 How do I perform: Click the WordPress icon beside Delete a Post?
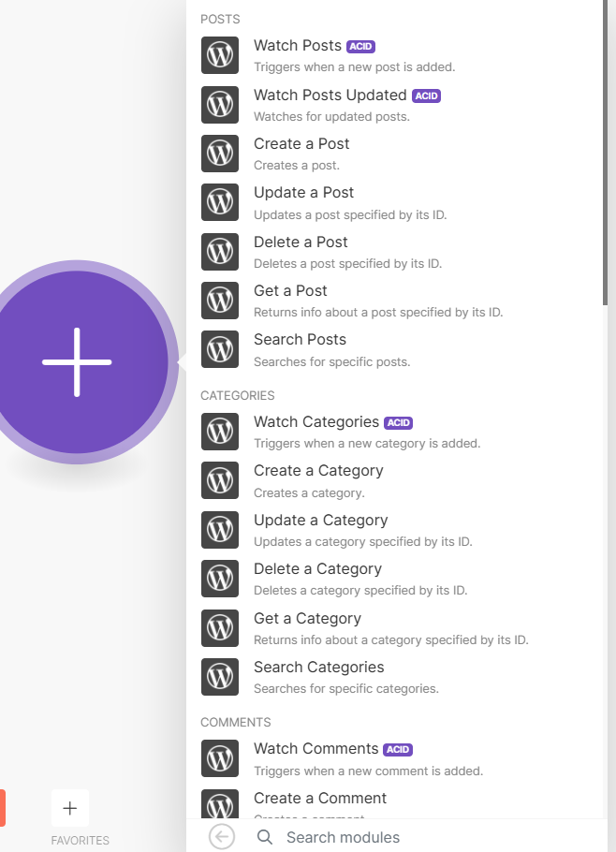(220, 252)
